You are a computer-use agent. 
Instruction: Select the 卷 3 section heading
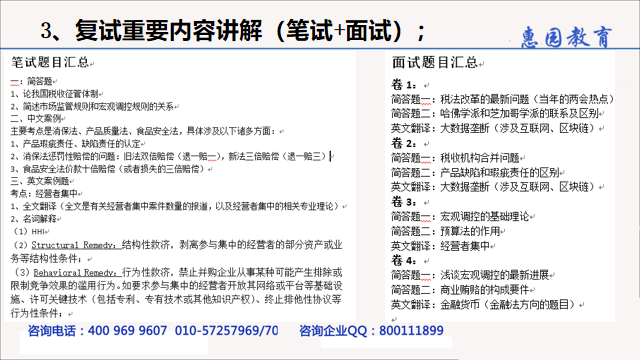[404, 202]
